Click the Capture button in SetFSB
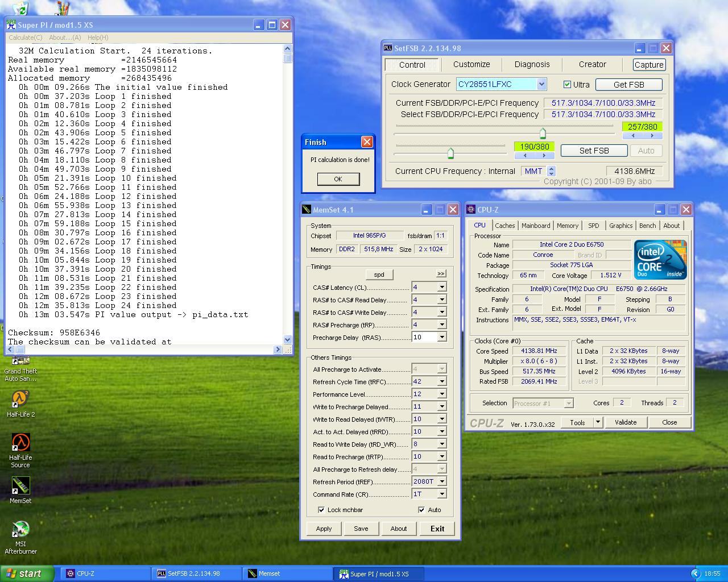Image resolution: width=728 pixels, height=582 pixels. pos(649,65)
